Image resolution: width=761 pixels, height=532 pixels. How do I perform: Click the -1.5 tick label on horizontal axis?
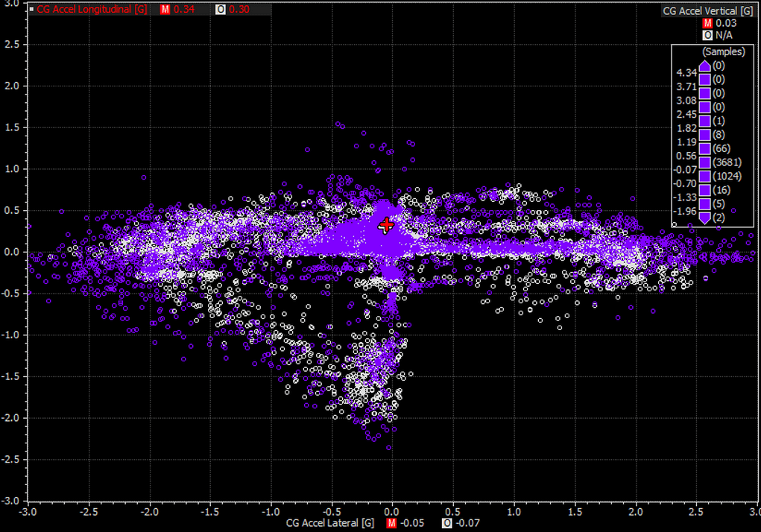tap(209, 512)
